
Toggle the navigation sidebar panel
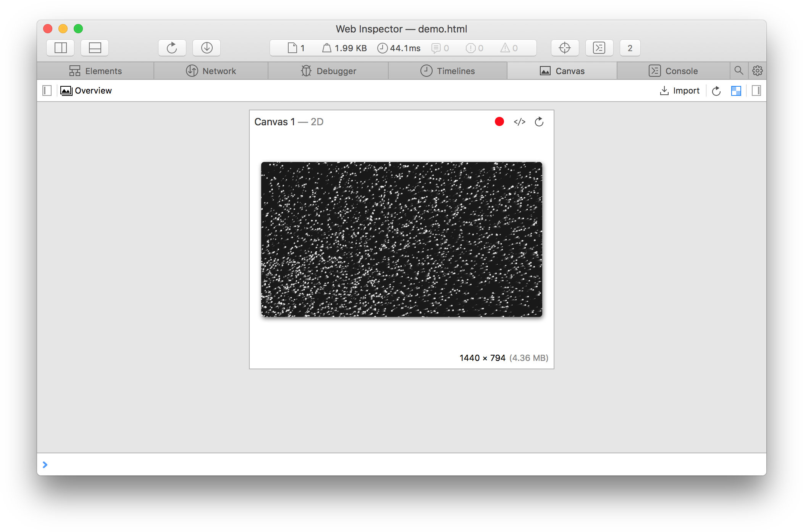(x=47, y=91)
